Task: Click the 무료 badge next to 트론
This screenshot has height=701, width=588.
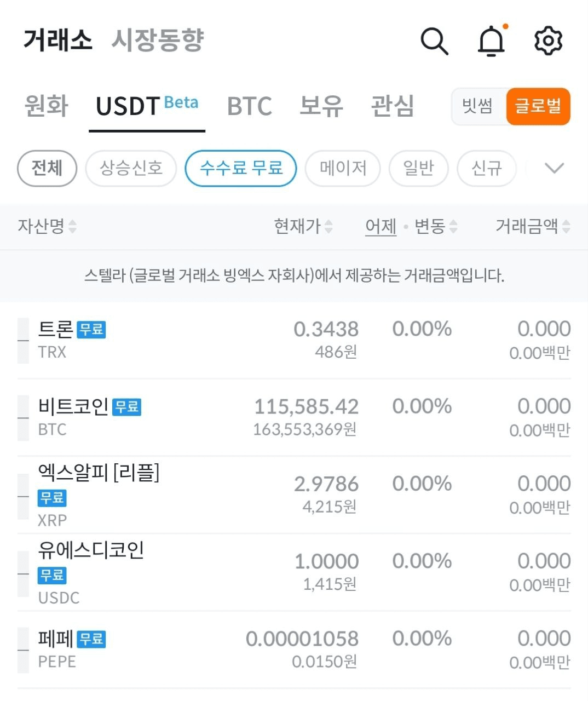Action: [91, 330]
